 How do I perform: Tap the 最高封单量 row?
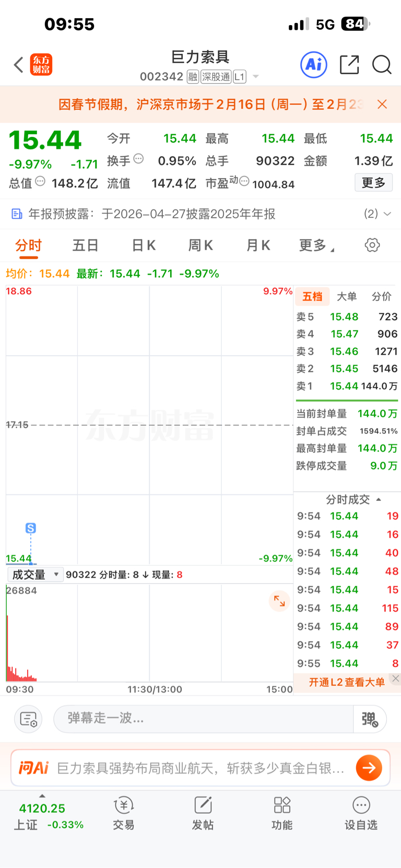[x=347, y=448]
